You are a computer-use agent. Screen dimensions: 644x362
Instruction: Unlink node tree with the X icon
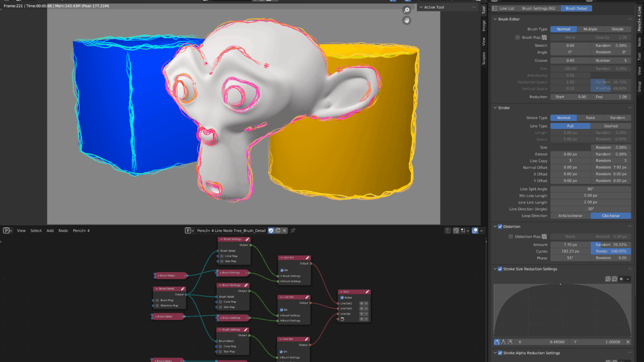pyautogui.click(x=285, y=230)
